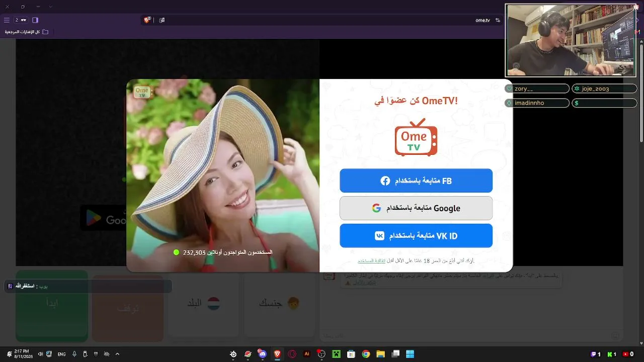Viewport: 644px width, 362px height.
Task: Click the webcam overlay thumbnail
Action: pos(571,40)
